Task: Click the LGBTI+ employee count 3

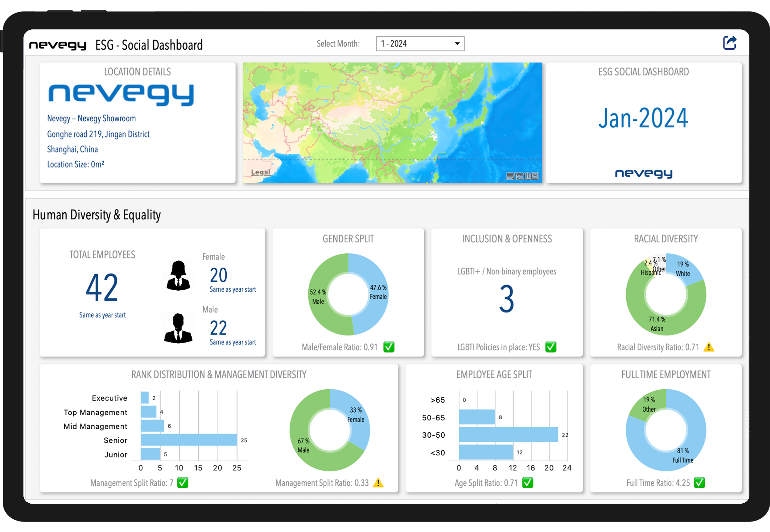Action: (507, 299)
